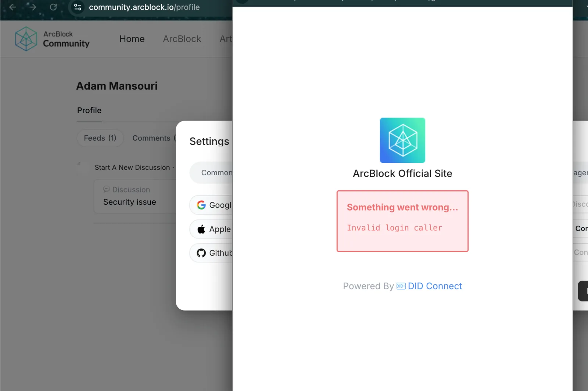This screenshot has width=588, height=391.
Task: Open the site information icon beside the URL
Action: [78, 7]
